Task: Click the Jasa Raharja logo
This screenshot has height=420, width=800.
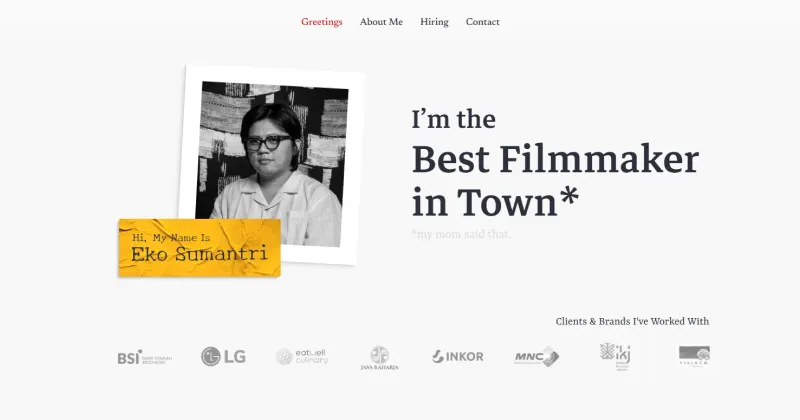Action: pyautogui.click(x=379, y=358)
